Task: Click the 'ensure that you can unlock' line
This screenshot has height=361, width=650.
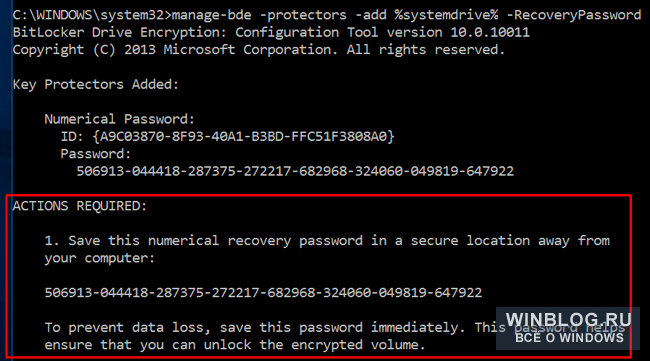Action: click(x=235, y=345)
